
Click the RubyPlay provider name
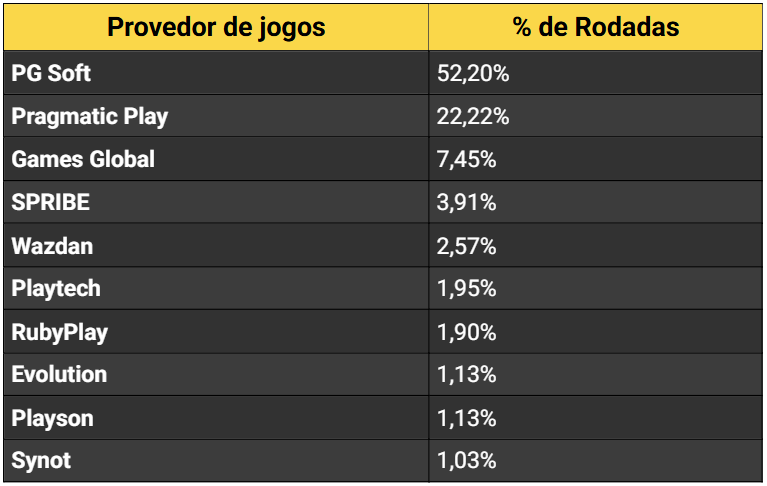pyautogui.click(x=60, y=332)
